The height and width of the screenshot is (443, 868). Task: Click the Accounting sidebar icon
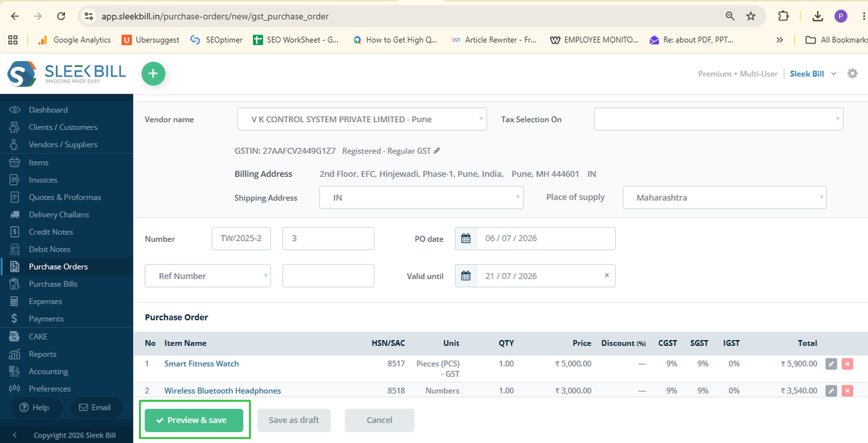(14, 371)
